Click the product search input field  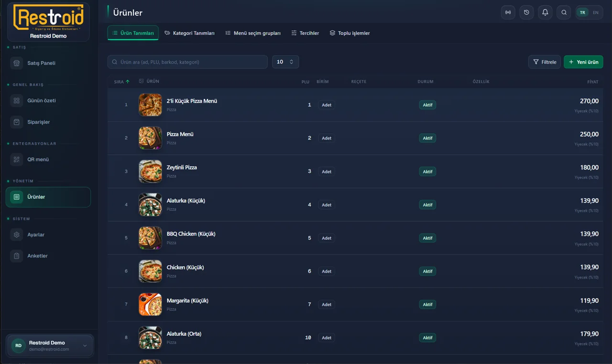[x=187, y=62]
